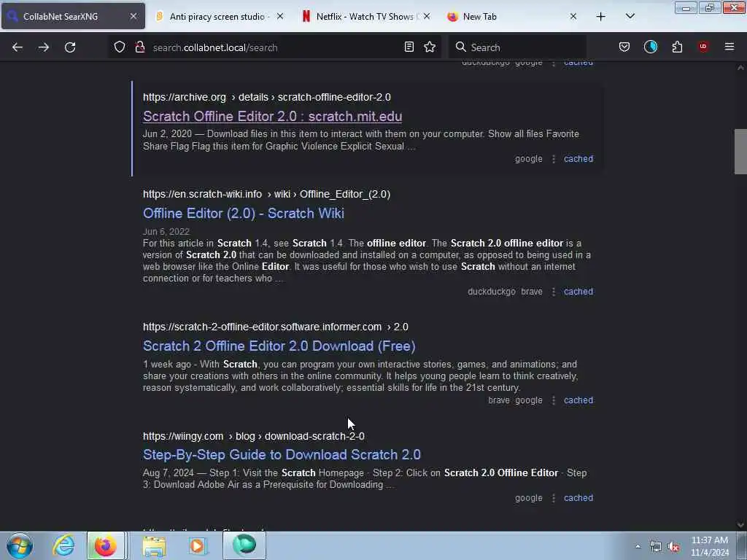Close the Netflix tab
The width and height of the screenshot is (747, 560).
click(427, 16)
